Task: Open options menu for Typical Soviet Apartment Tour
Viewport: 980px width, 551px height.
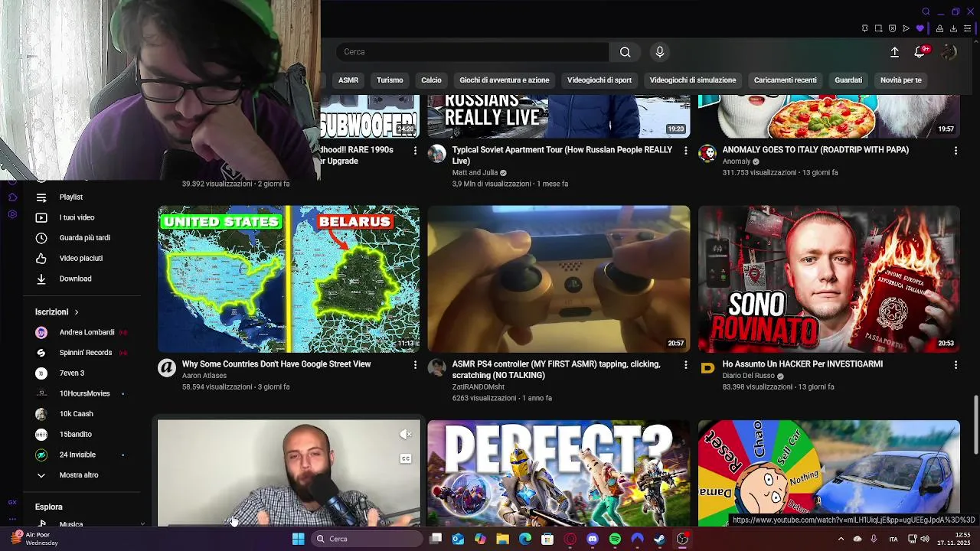Action: pyautogui.click(x=685, y=151)
